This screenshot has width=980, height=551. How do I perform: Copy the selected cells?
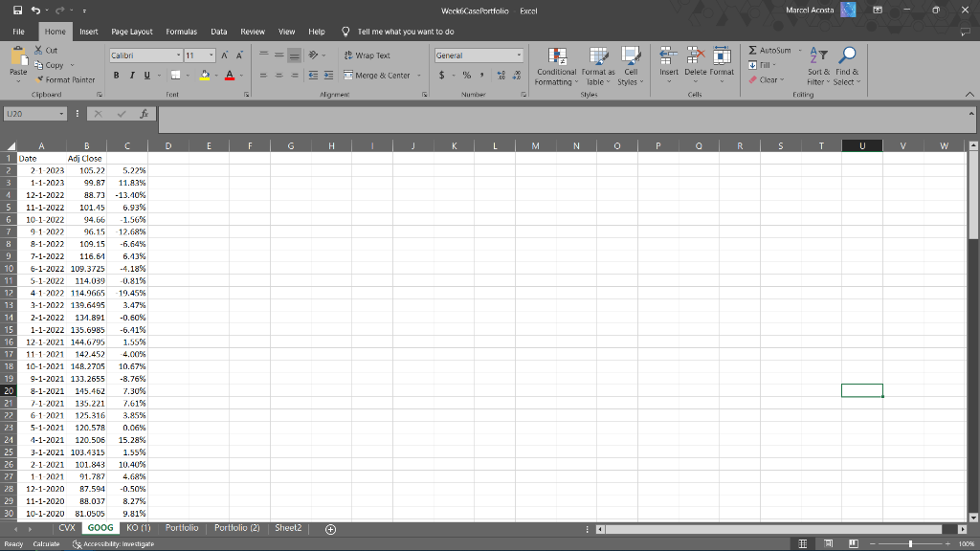point(50,65)
